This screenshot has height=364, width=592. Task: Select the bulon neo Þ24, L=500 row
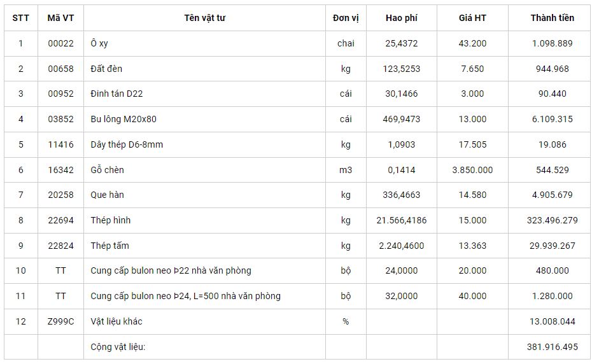tap(185, 296)
